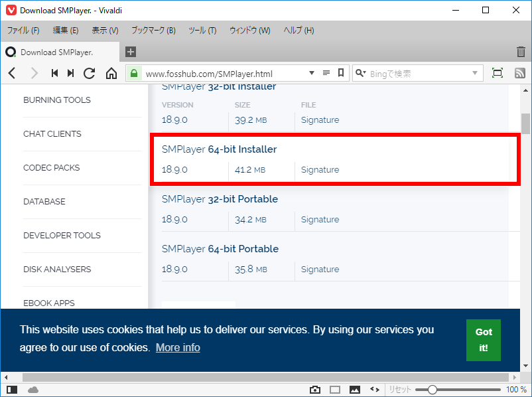Open the 表示 (V) menu
The width and height of the screenshot is (532, 397).
click(105, 31)
